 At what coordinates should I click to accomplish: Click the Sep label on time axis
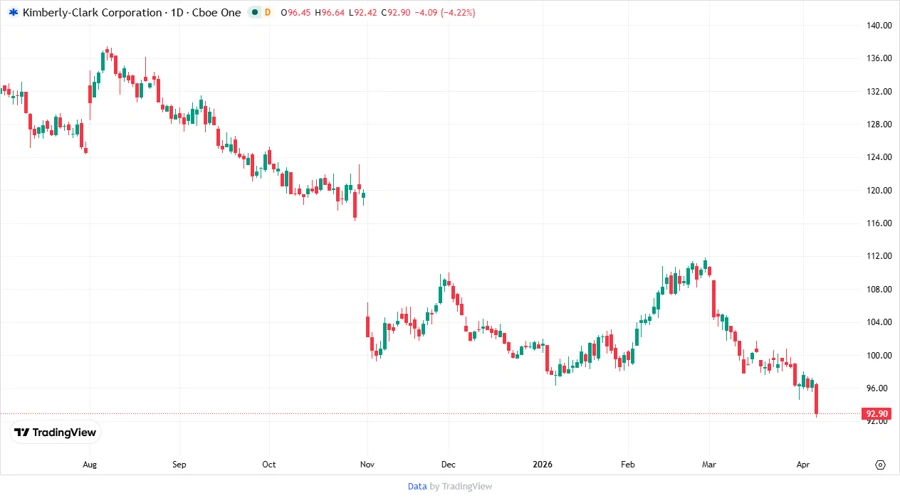[x=179, y=464]
